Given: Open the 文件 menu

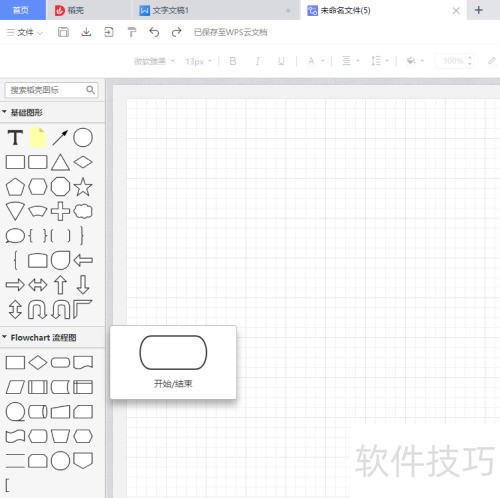Looking at the screenshot, I should (x=25, y=32).
